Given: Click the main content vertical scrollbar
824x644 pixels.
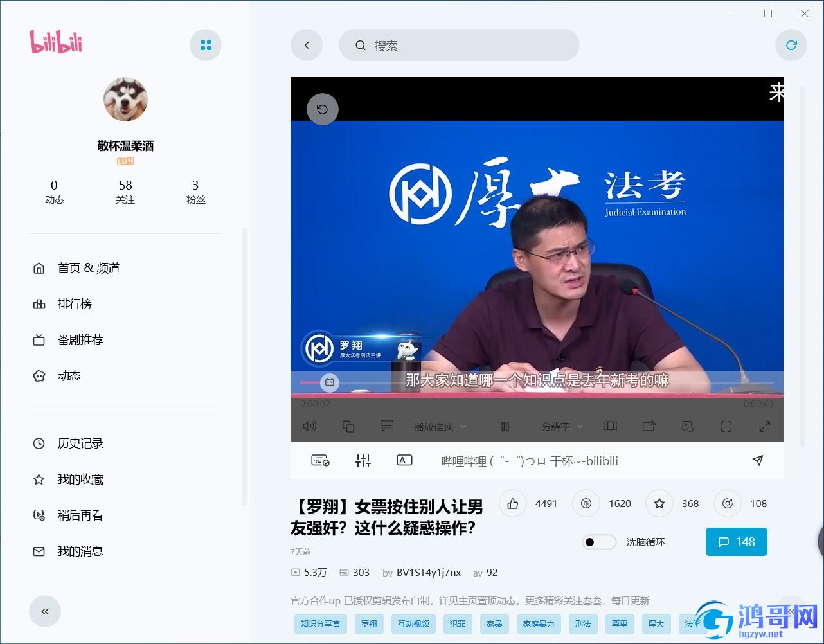Looking at the screenshot, I should coord(802,267).
